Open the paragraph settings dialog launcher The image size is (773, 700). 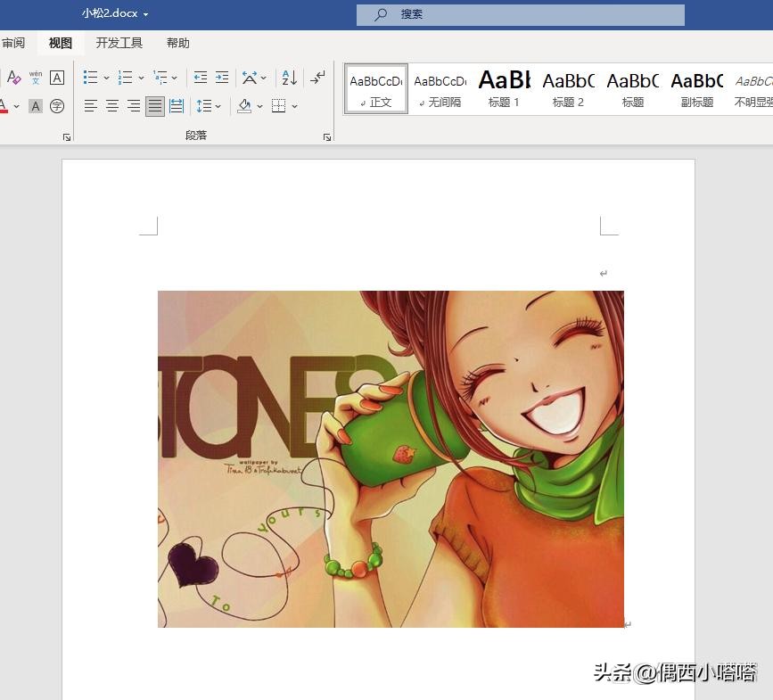[x=327, y=137]
